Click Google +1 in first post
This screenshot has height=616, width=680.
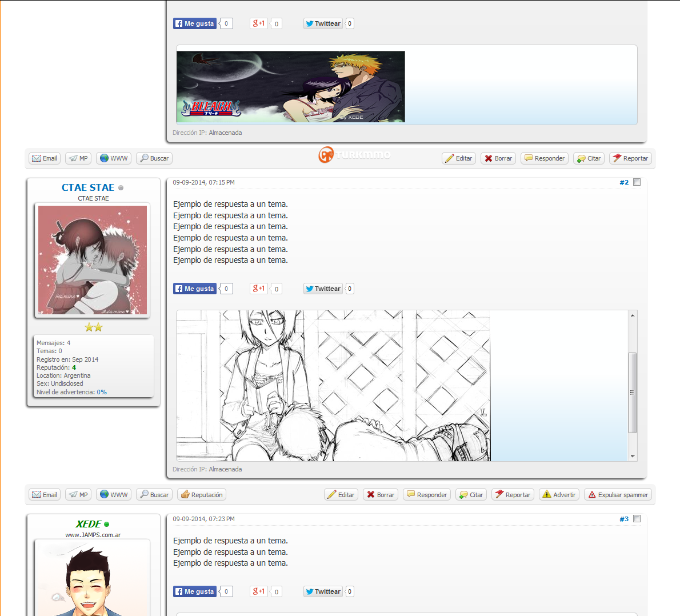click(258, 23)
